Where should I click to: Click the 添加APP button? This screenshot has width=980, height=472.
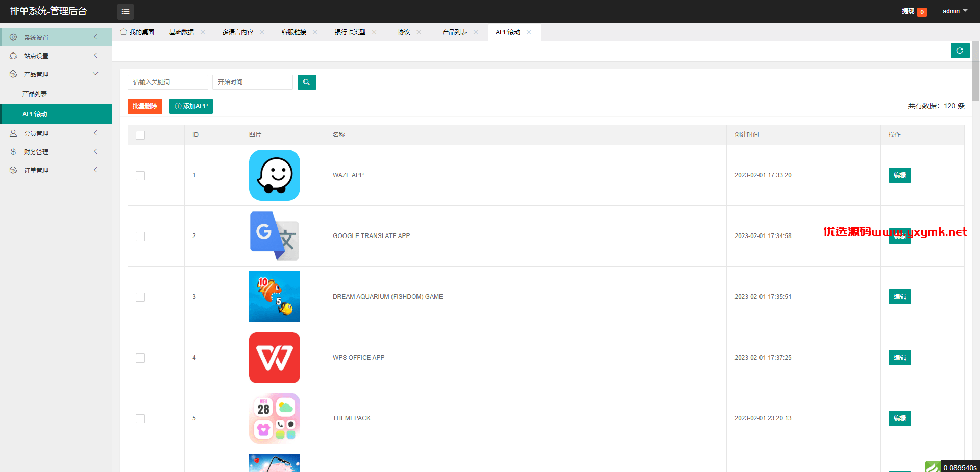coord(191,106)
